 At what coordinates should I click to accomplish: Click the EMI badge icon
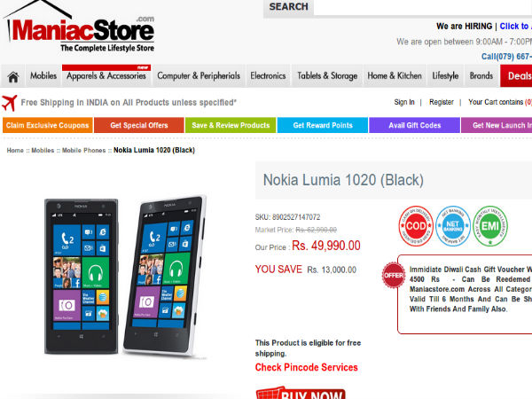point(490,225)
